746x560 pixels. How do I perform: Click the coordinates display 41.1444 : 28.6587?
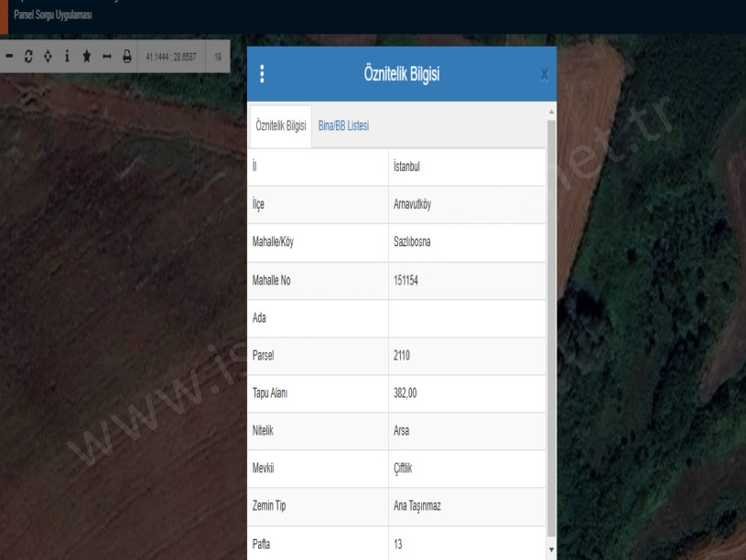coord(171,57)
